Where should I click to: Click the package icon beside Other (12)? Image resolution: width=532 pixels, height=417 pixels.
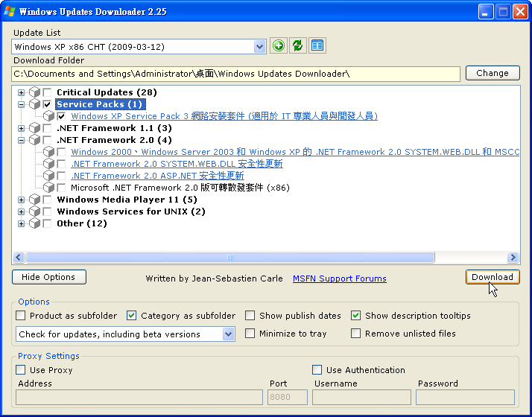coord(34,223)
